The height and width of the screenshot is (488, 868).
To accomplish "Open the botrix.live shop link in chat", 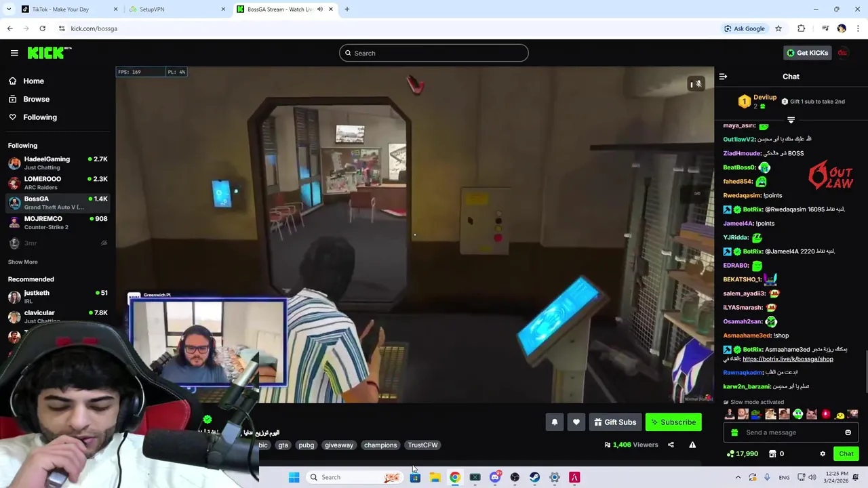I will pyautogui.click(x=787, y=359).
